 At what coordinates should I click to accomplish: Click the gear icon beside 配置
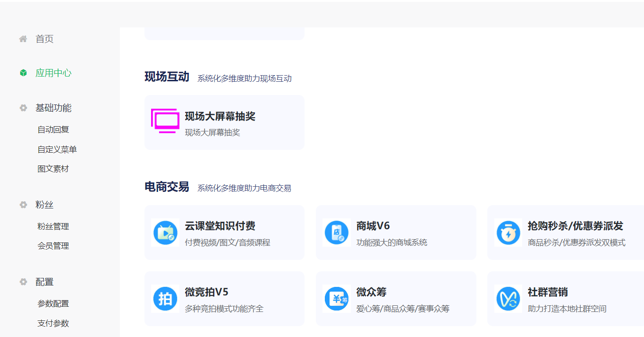click(23, 281)
